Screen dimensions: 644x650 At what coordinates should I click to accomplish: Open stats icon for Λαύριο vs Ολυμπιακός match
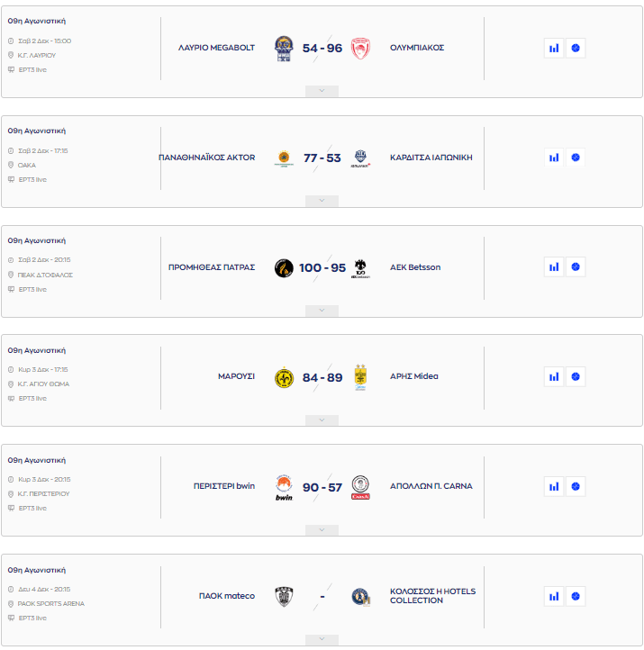click(x=554, y=48)
